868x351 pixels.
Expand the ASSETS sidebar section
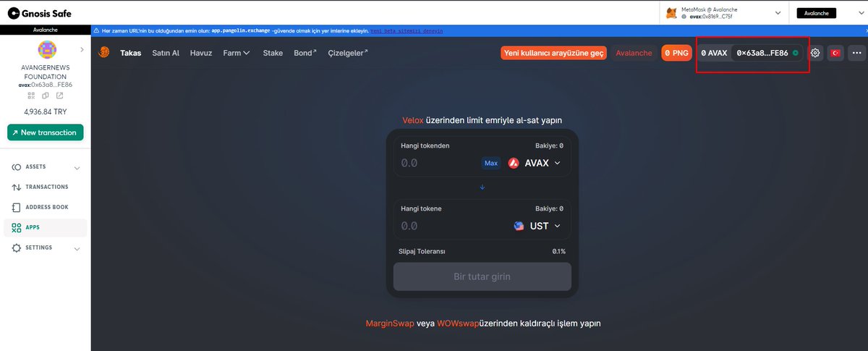(x=46, y=167)
